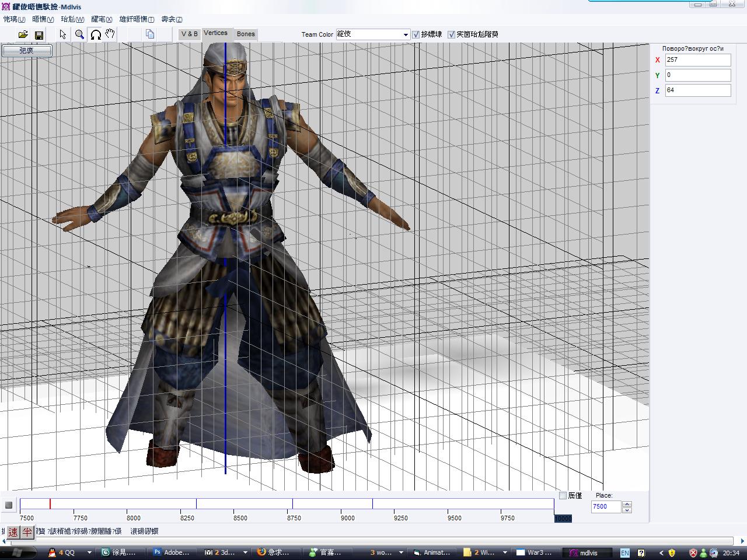Click the system clock showing 20:34

click(731, 552)
